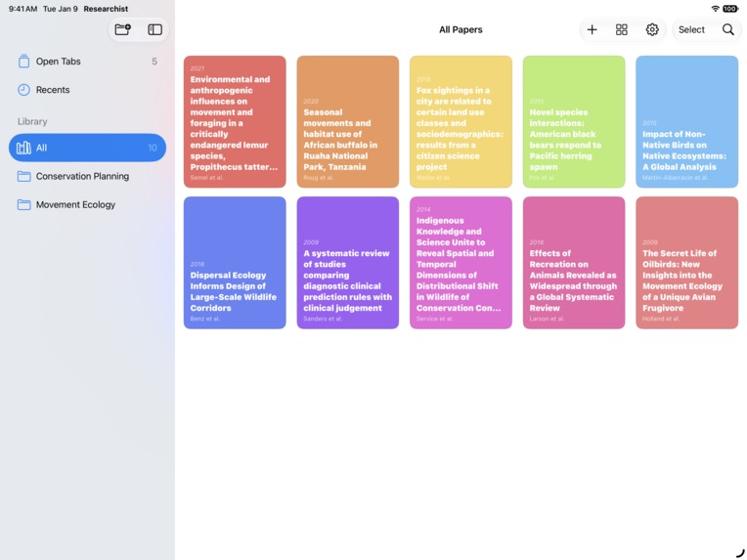Open the Impact of Non-Native Birds paper
Image resolution: width=747 pixels, height=560 pixels.
tap(687, 122)
